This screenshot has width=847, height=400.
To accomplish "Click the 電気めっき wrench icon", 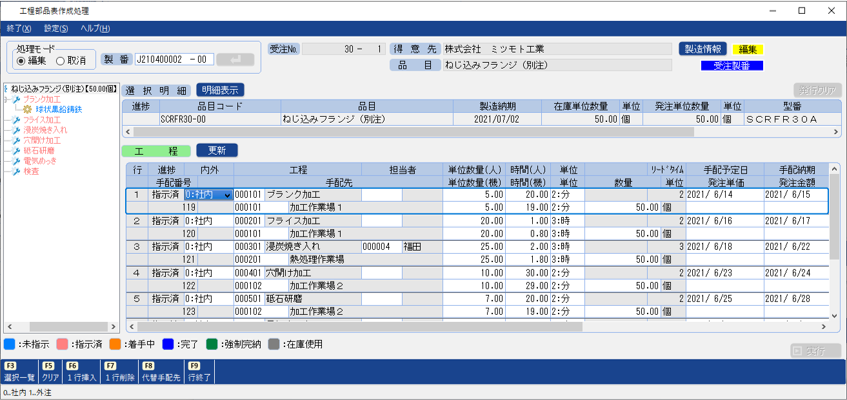I will coord(16,161).
